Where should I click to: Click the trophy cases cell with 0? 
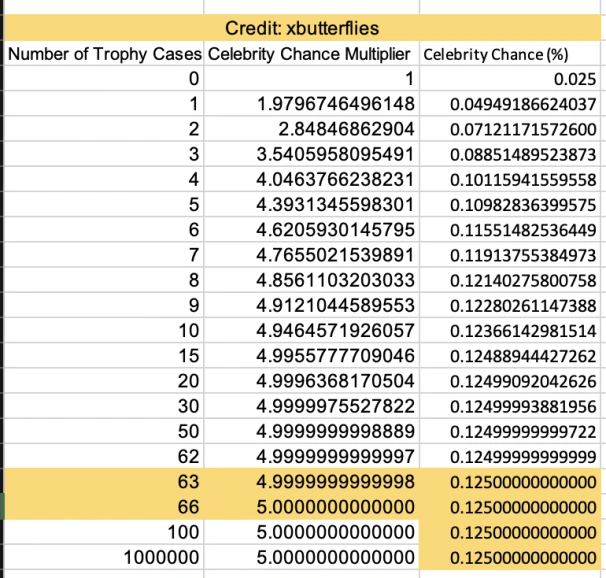(x=104, y=79)
